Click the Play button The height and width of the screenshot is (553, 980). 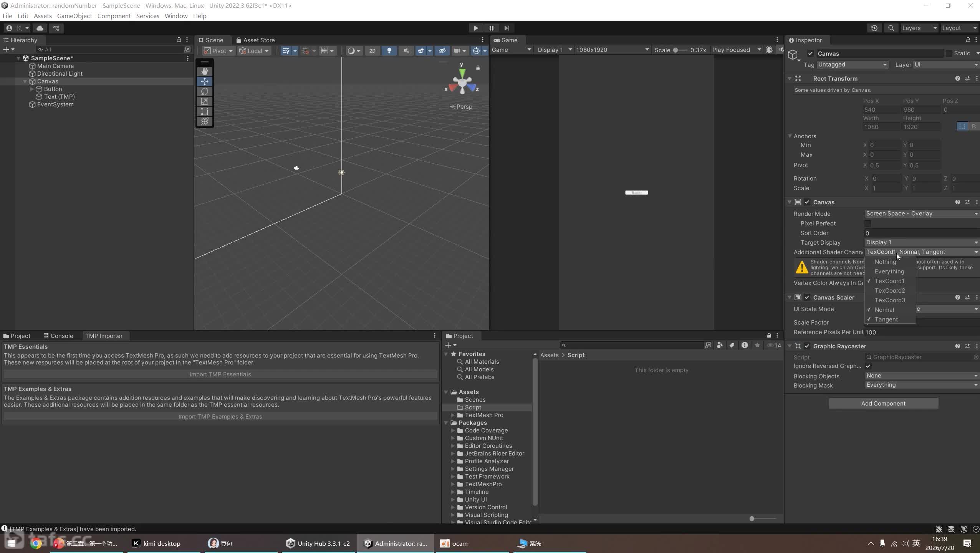point(476,28)
